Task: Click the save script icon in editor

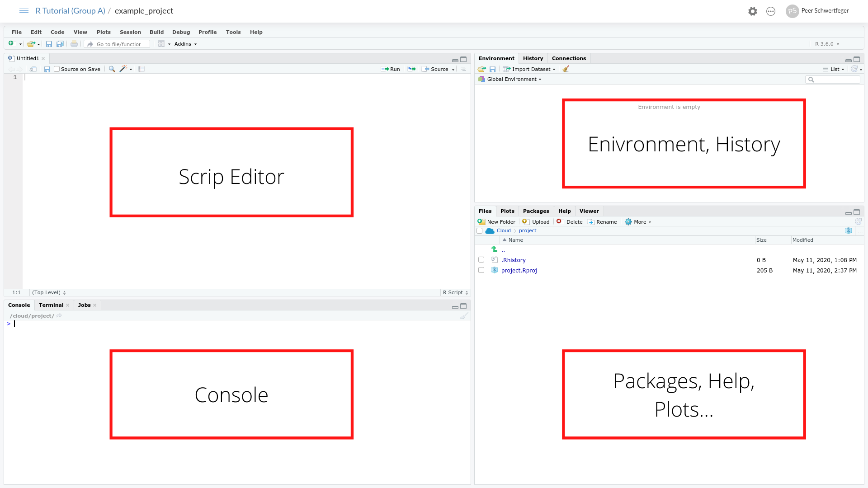Action: [47, 69]
